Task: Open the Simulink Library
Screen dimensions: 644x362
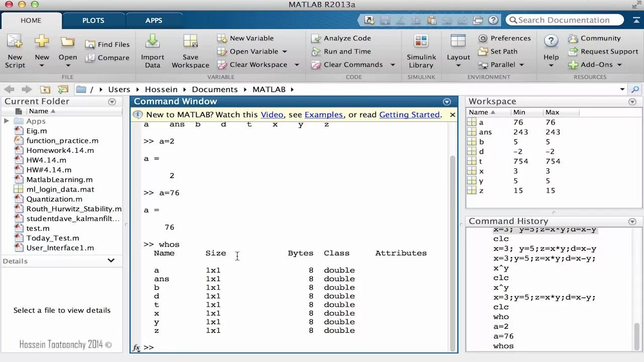Action: pyautogui.click(x=421, y=51)
